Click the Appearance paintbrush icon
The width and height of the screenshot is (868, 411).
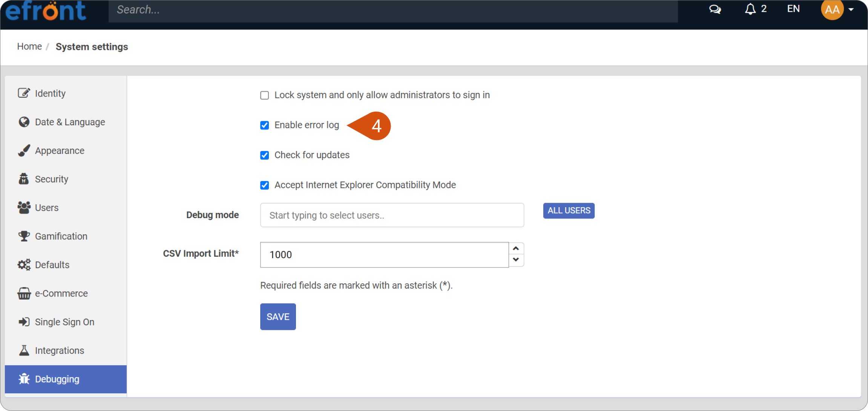(24, 151)
